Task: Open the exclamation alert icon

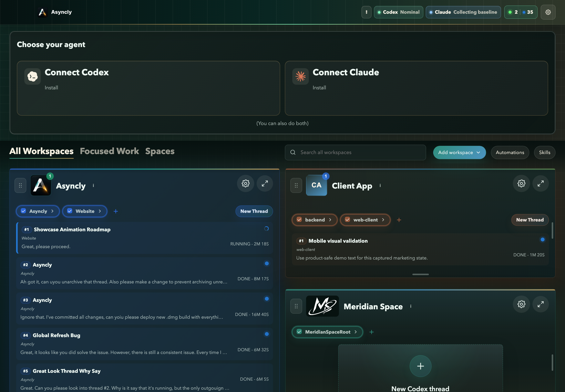Action: point(366,12)
